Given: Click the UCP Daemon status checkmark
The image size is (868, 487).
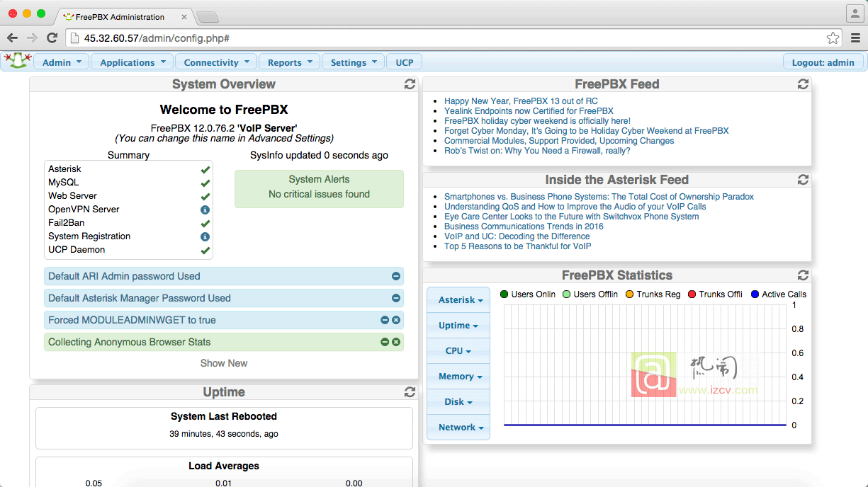Looking at the screenshot, I should tap(205, 250).
